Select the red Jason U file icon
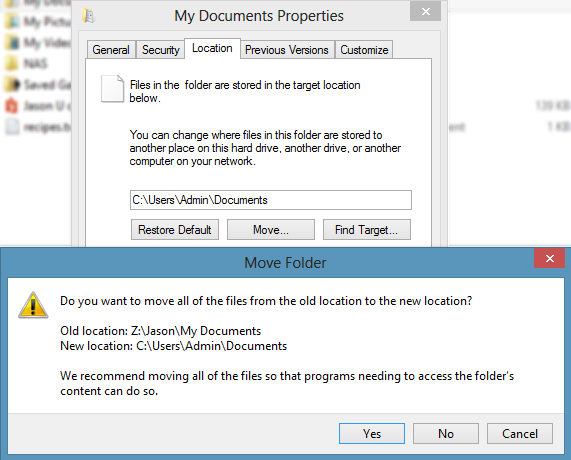Image resolution: width=571 pixels, height=460 pixels. tap(12, 106)
